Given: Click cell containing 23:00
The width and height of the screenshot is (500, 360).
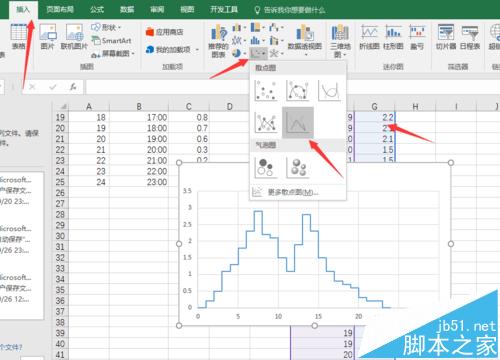Looking at the screenshot, I should (x=139, y=182).
